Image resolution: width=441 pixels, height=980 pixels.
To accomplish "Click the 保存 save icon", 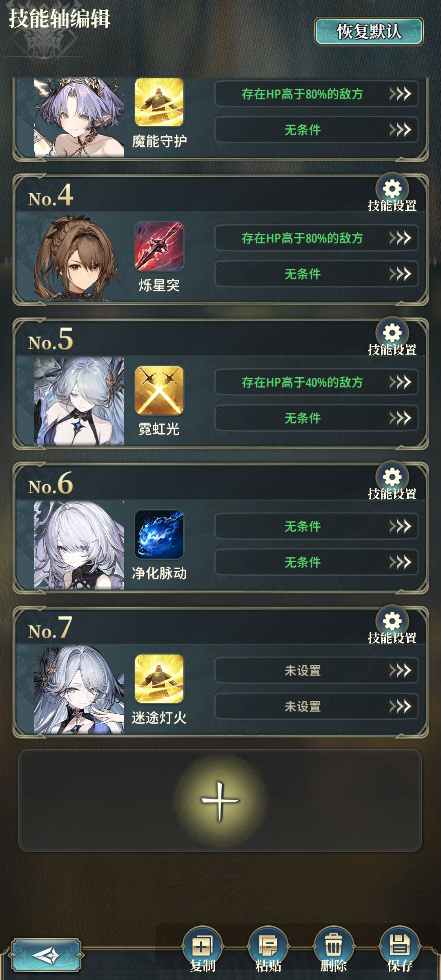I will click(x=400, y=946).
